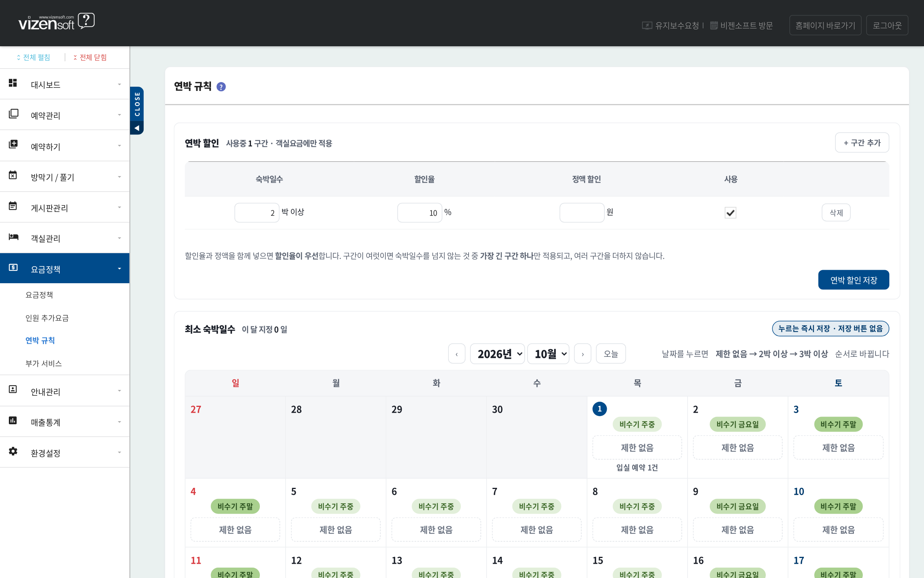Toggle 제한 없음 on October 7
This screenshot has height=578, width=924.
point(537,530)
